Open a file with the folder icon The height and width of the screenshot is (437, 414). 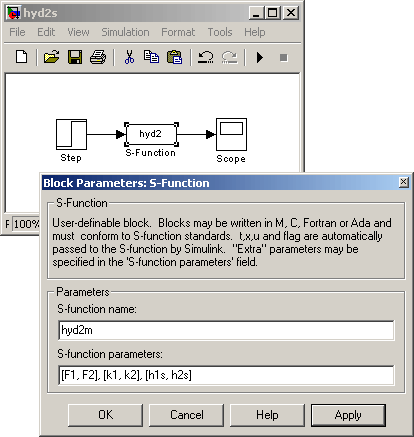(x=51, y=57)
